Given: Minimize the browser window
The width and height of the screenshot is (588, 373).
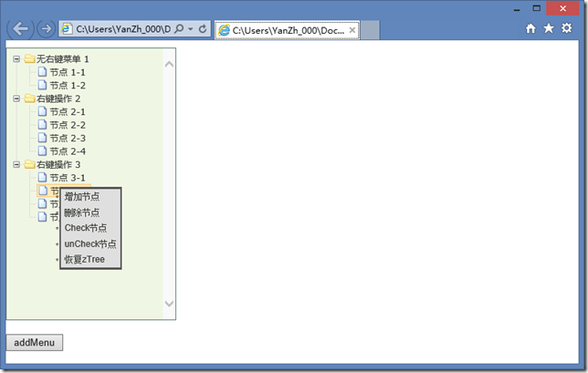Looking at the screenshot, I should (517, 9).
